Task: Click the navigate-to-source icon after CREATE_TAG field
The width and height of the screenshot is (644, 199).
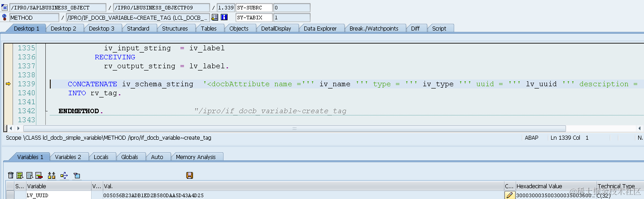Action: [x=215, y=18]
